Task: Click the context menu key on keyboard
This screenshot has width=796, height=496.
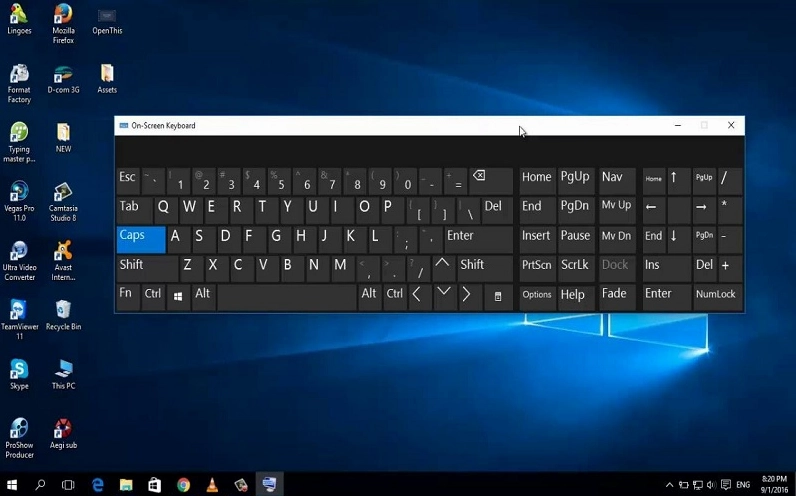Action: tap(498, 297)
